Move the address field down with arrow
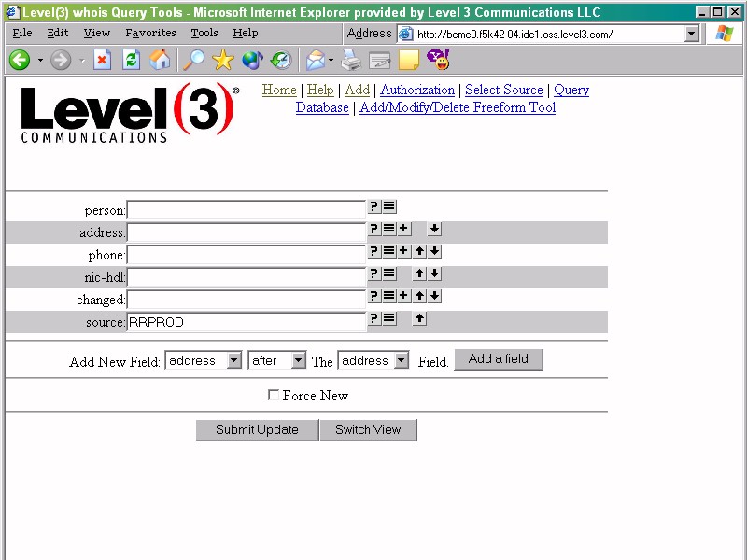 point(435,229)
